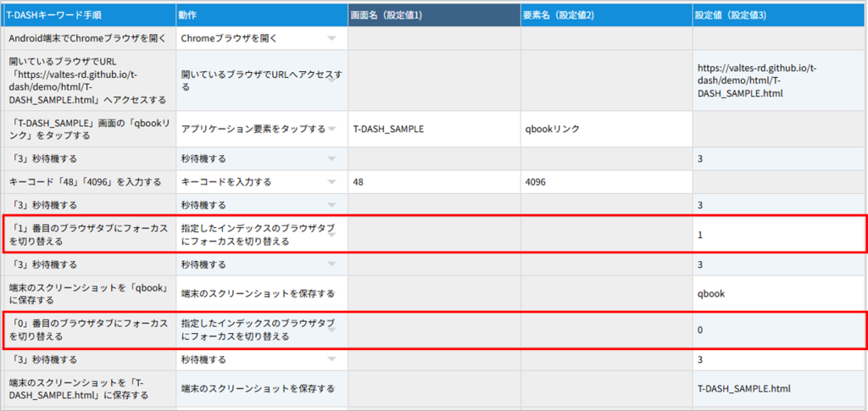Select the 要素名（設定値2） column header
This screenshot has height=411, width=868.
pyautogui.click(x=606, y=16)
